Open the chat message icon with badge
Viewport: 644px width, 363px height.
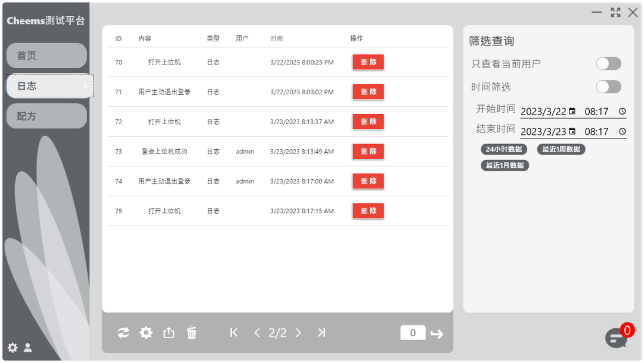point(616,338)
